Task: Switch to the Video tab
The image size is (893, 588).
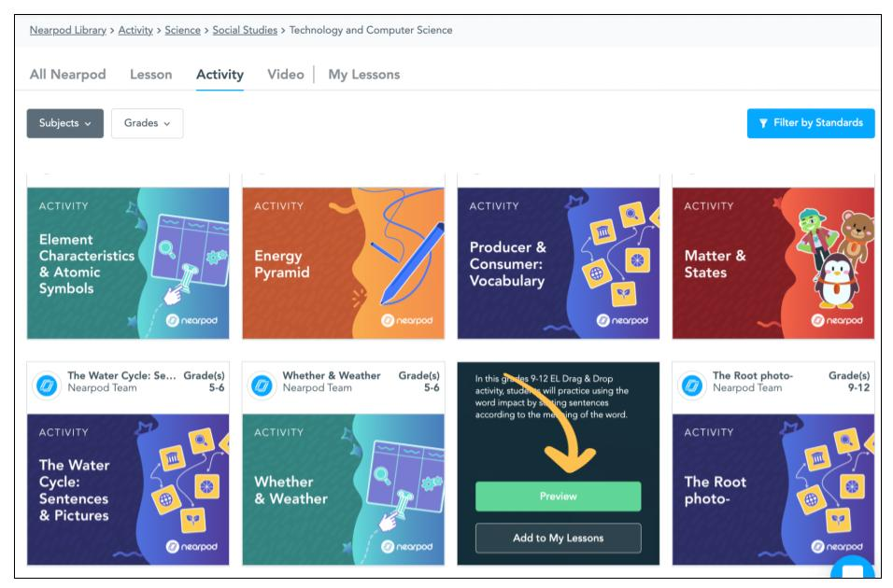Action: (285, 75)
